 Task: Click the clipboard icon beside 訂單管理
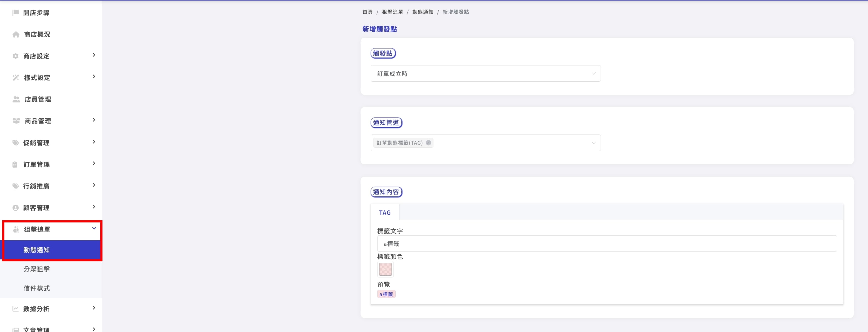15,164
